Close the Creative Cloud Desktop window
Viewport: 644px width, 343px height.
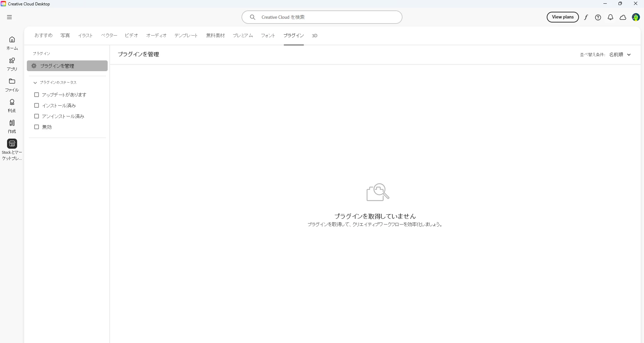tap(636, 4)
